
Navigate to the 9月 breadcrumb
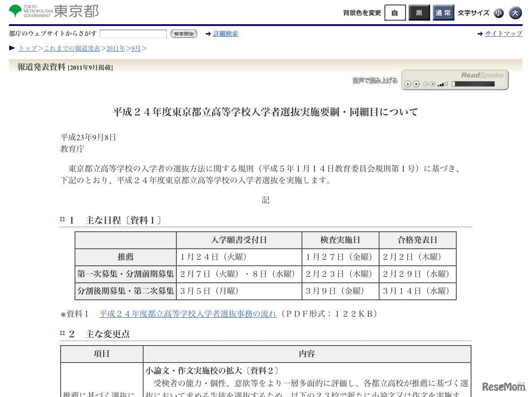tap(136, 48)
